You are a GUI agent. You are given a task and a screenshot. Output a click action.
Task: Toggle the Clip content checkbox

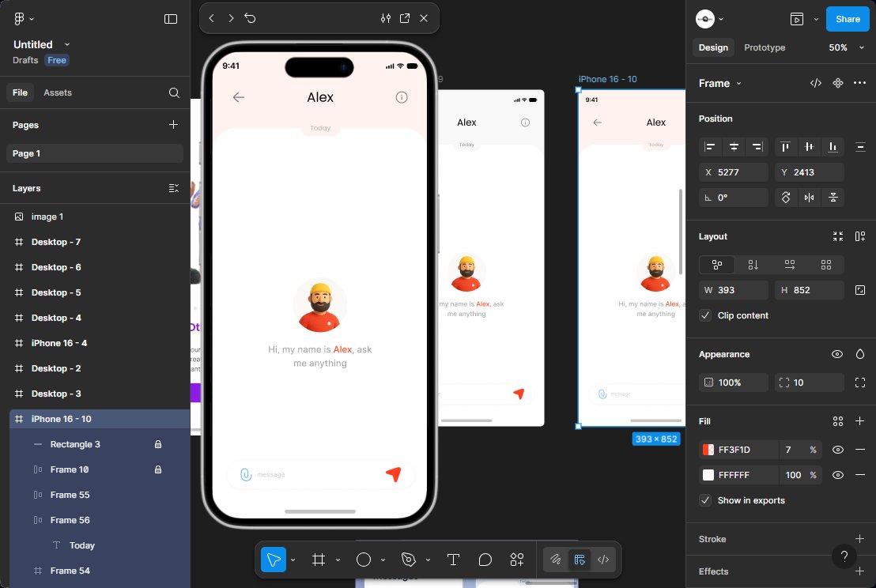coord(705,315)
